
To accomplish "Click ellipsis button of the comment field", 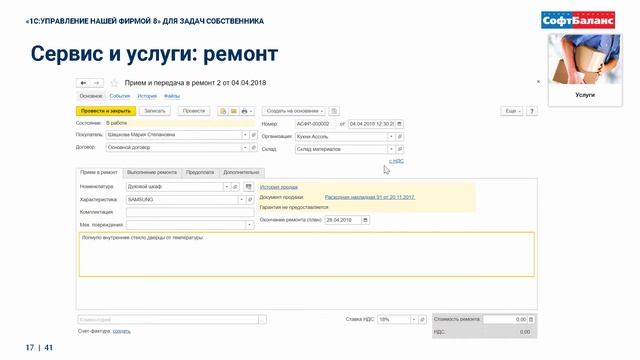I will [262, 320].
